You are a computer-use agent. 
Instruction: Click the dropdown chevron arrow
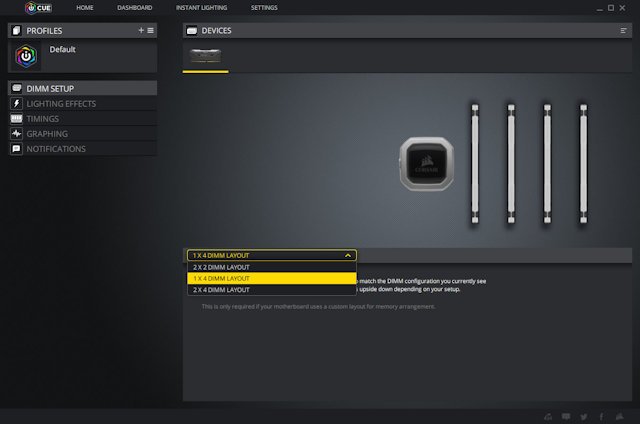(x=348, y=255)
